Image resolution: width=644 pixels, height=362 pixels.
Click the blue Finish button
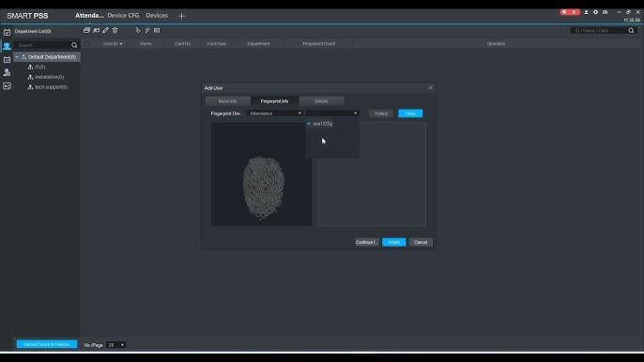point(394,242)
